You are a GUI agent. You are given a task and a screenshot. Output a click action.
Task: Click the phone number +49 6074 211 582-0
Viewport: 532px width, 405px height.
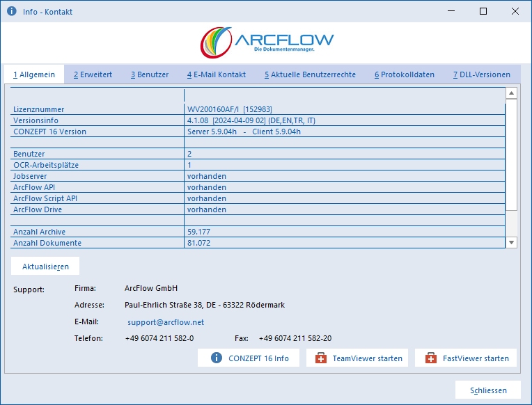click(x=159, y=338)
